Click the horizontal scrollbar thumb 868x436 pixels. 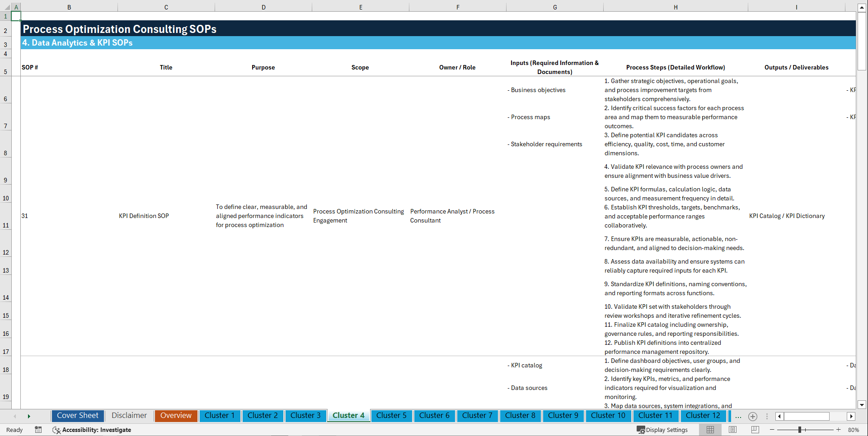(807, 416)
